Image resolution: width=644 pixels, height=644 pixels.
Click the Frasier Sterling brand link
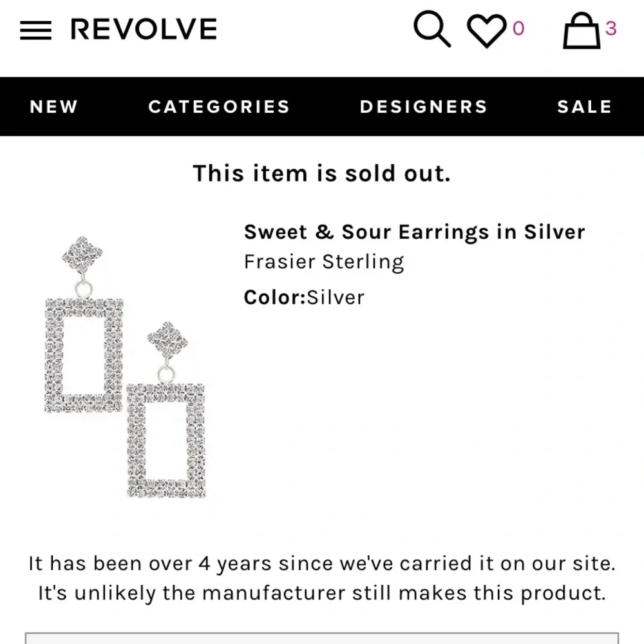[323, 261]
